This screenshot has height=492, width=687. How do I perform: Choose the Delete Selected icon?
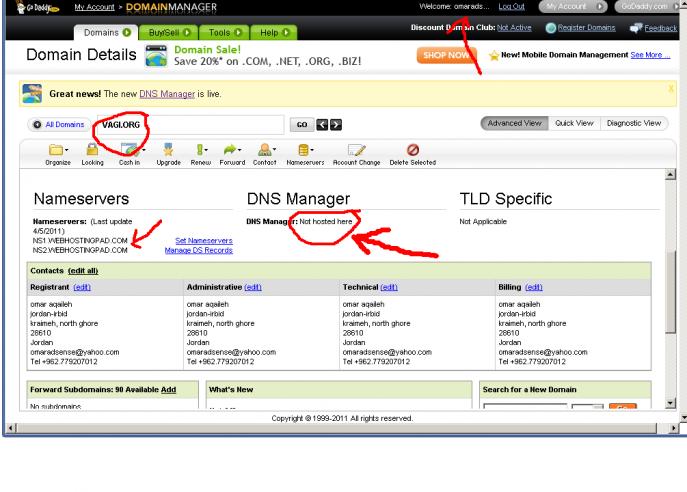[413, 150]
